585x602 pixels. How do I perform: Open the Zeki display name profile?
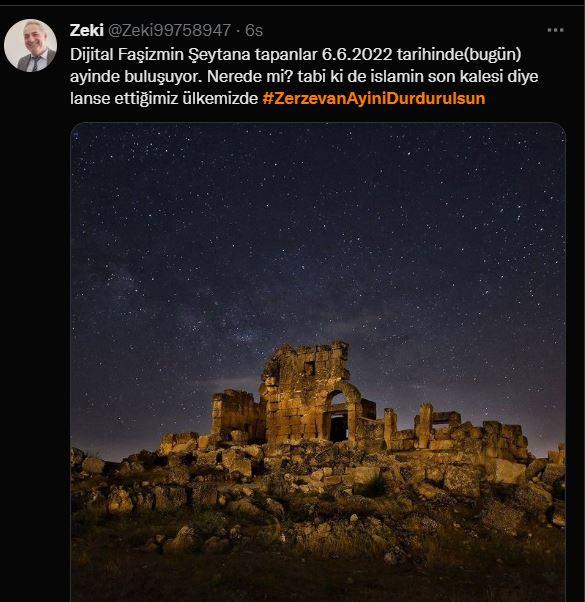(x=87, y=30)
